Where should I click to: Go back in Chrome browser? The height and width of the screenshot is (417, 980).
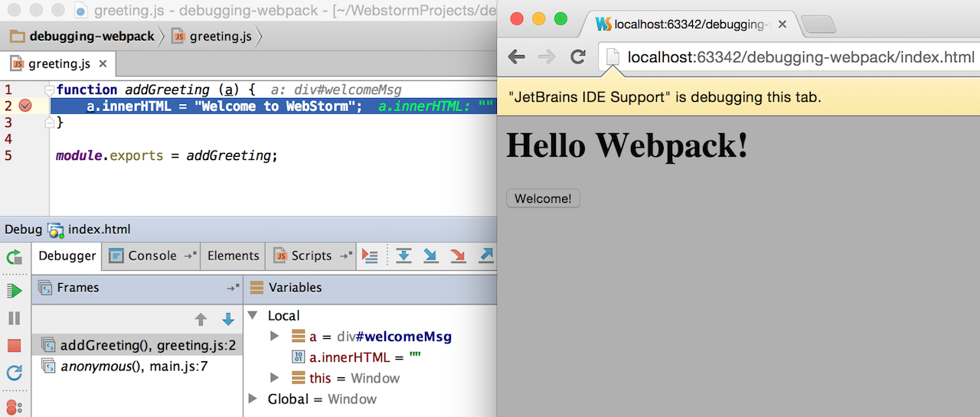tap(517, 57)
